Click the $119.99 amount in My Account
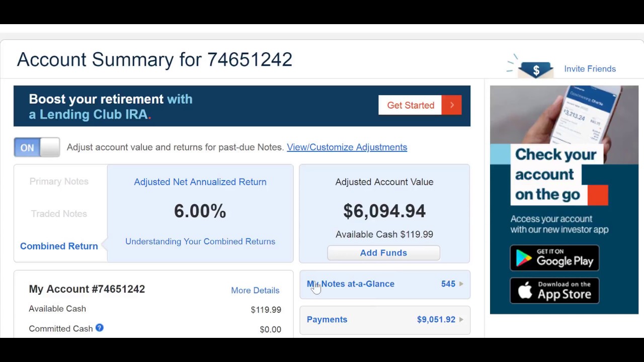Viewport: 644px width, 362px height. pyautogui.click(x=266, y=310)
